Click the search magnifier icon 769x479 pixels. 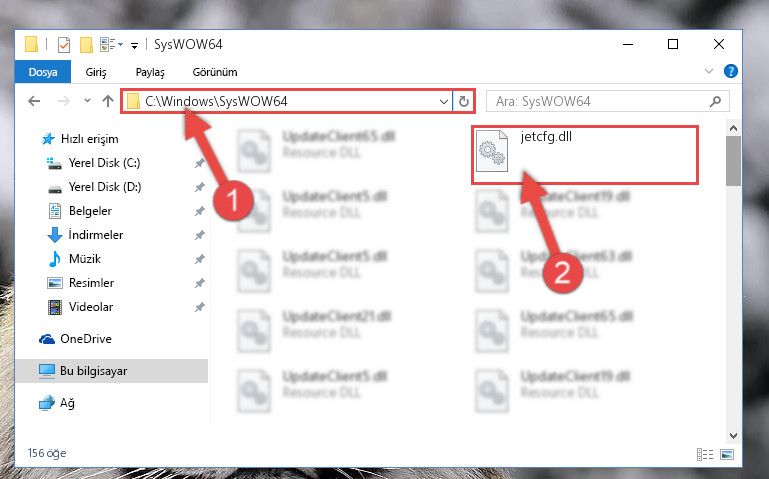point(716,101)
